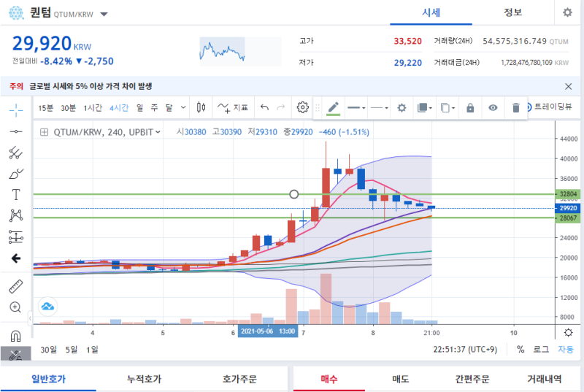Open timezone setting 22:51:37 (UTC+9)
Image resolution: width=584 pixels, height=392 pixels.
click(465, 350)
